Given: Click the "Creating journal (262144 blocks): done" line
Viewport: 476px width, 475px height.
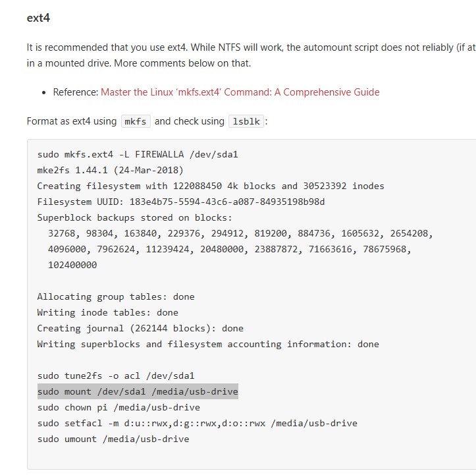Looking at the screenshot, I should point(140,328).
